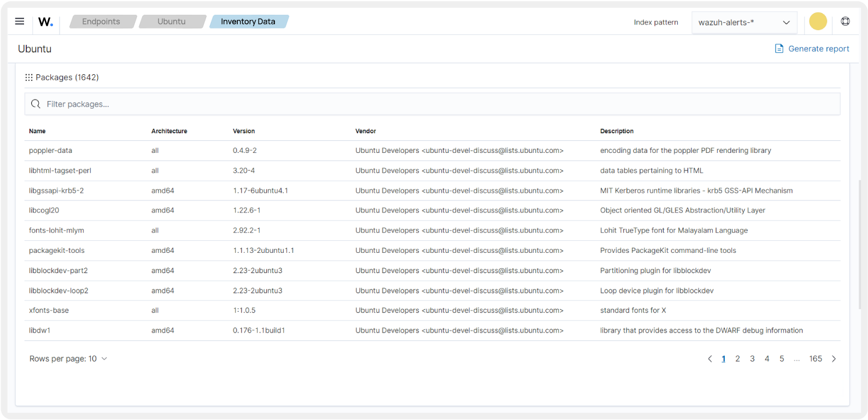Go to previous page arrow
Viewport: 868px width, 420px height.
pos(709,359)
